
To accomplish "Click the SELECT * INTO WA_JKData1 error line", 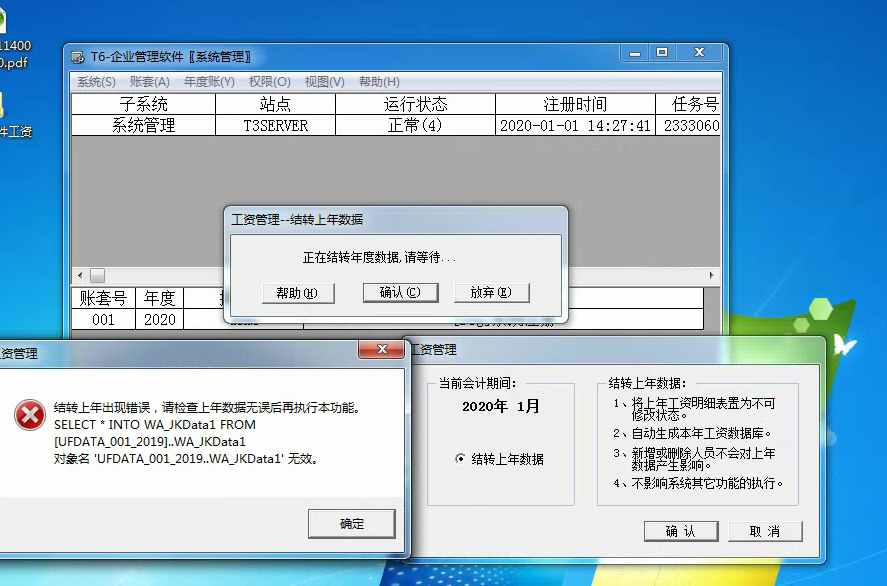I will point(154,425).
